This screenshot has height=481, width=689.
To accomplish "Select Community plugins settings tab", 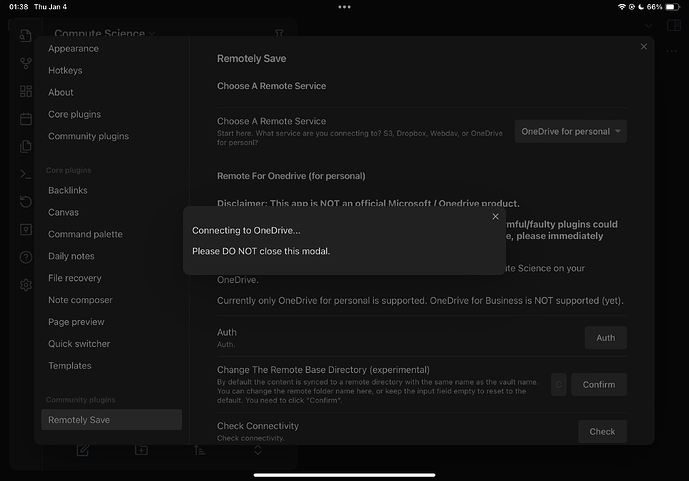I will pos(88,136).
